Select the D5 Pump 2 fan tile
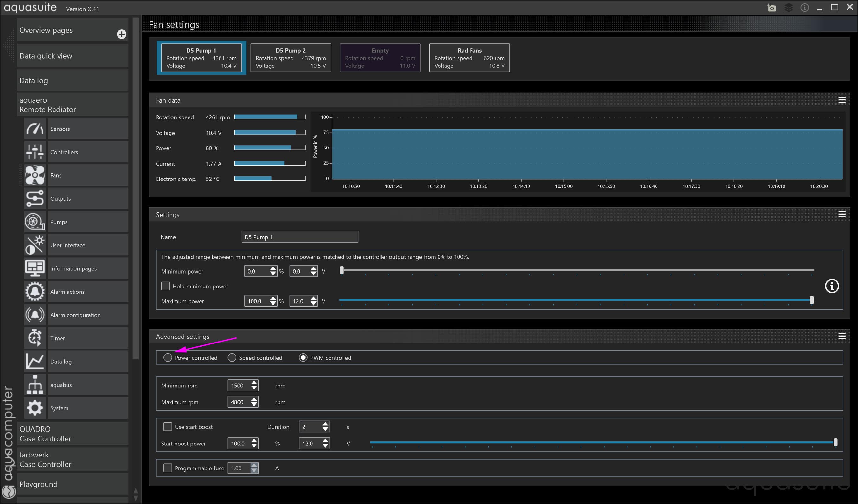This screenshot has width=858, height=504. coord(291,58)
